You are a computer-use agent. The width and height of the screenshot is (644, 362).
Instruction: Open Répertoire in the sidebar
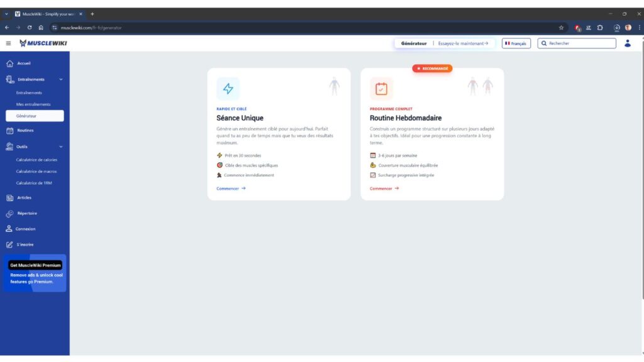pyautogui.click(x=27, y=213)
